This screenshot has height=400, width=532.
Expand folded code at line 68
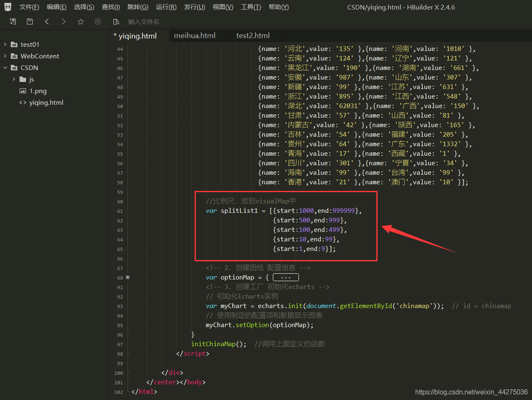128,277
